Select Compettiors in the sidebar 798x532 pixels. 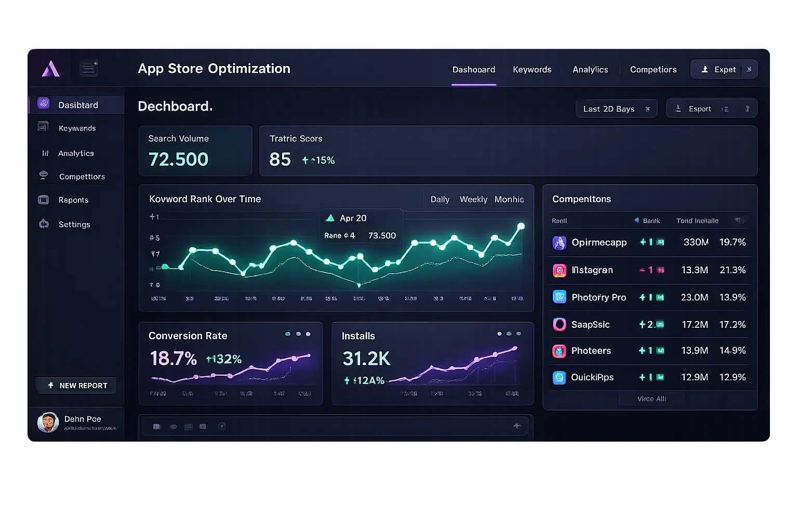point(82,177)
